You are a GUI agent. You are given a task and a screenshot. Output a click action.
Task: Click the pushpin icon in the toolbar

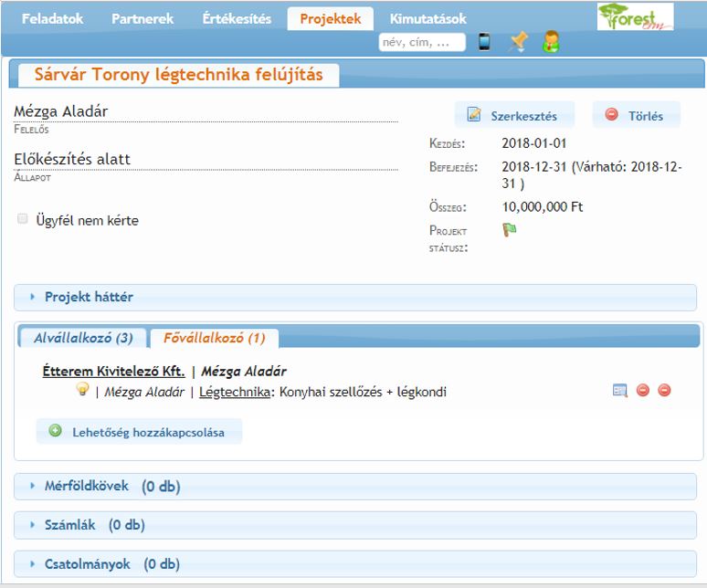click(518, 42)
